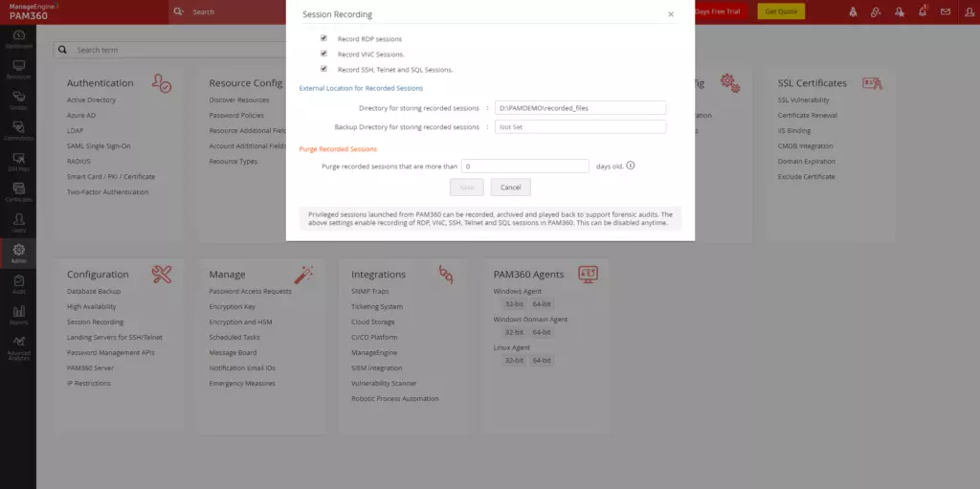
Task: Click the Days Free Trial button
Action: (722, 11)
